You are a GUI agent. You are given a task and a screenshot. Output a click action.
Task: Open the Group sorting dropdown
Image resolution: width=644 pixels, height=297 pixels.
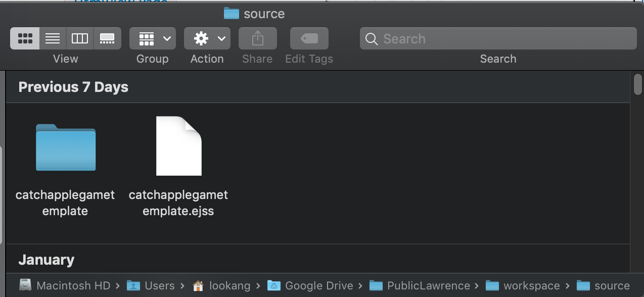point(152,38)
